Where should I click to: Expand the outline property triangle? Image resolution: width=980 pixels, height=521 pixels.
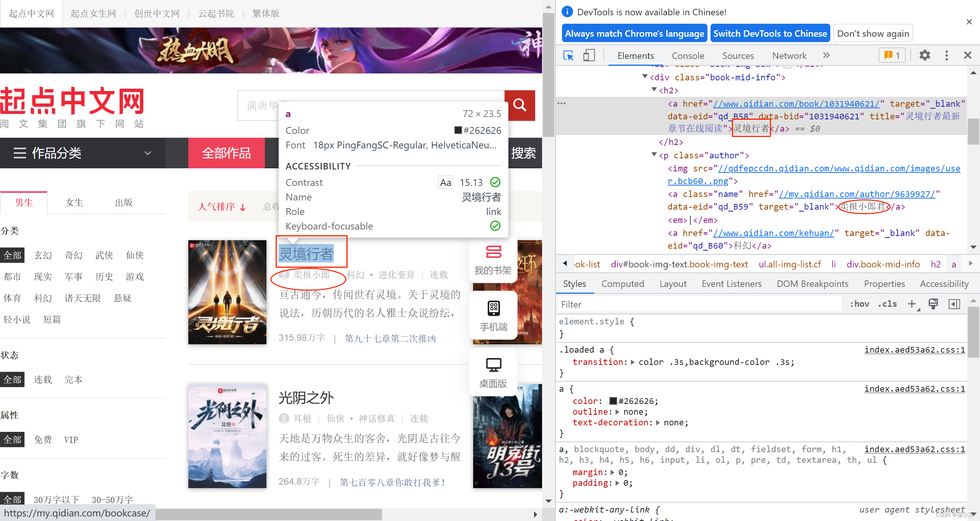pyautogui.click(x=617, y=412)
